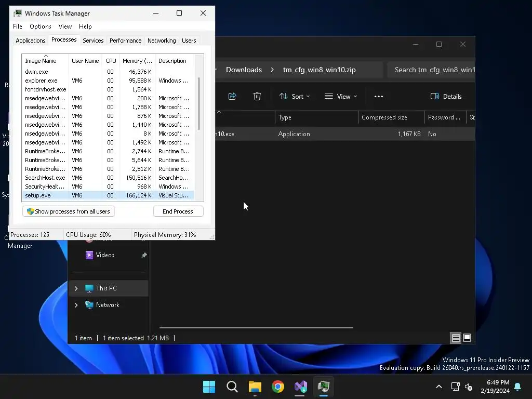Open the three-dots more options menu
532x399 pixels.
click(379, 96)
